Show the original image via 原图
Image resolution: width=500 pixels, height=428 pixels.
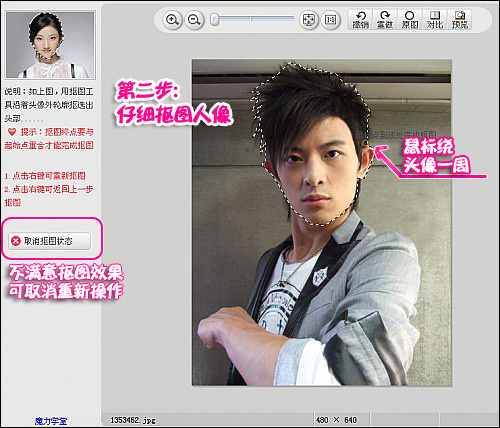pyautogui.click(x=410, y=20)
